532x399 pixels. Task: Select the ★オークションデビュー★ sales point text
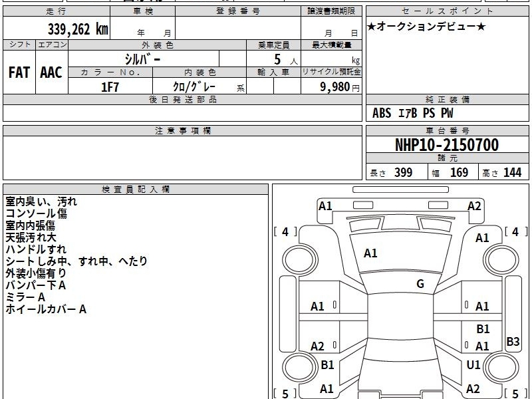pyautogui.click(x=426, y=27)
